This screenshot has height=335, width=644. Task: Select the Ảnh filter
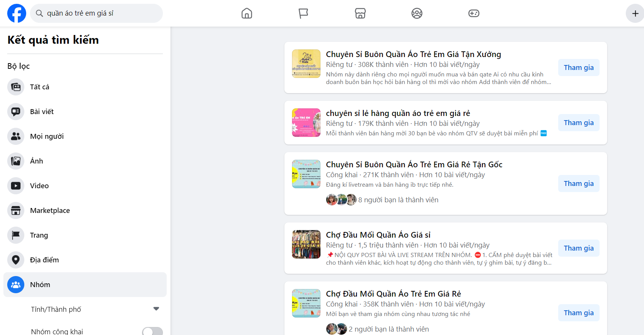point(36,161)
